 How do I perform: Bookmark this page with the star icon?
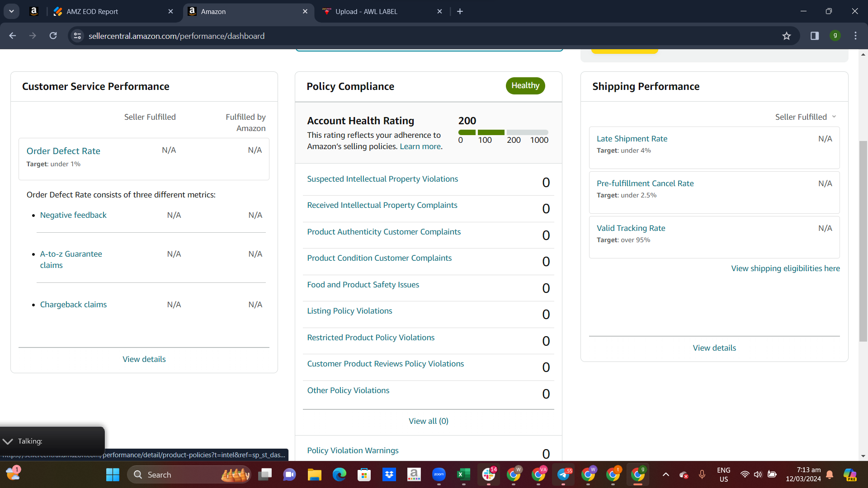pos(787,36)
